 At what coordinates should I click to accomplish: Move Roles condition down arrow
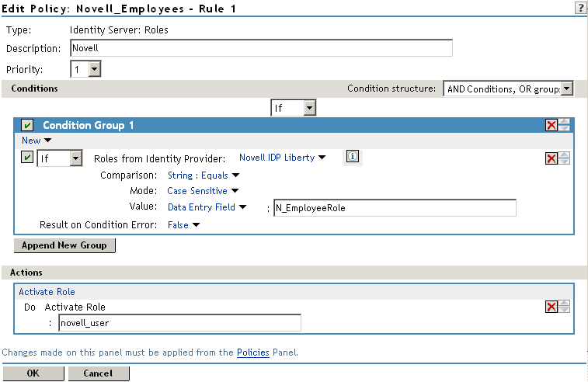[x=564, y=161]
